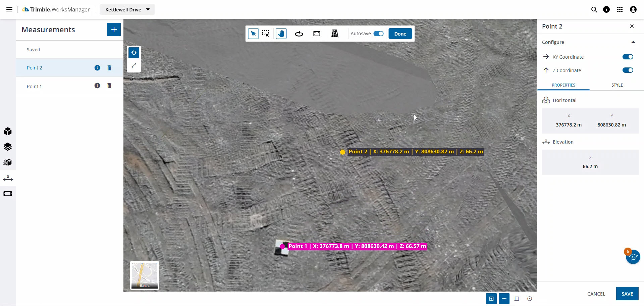Open Kettlewell Drive project dropdown
Image resolution: width=644 pixels, height=306 pixels.
pyautogui.click(x=127, y=9)
